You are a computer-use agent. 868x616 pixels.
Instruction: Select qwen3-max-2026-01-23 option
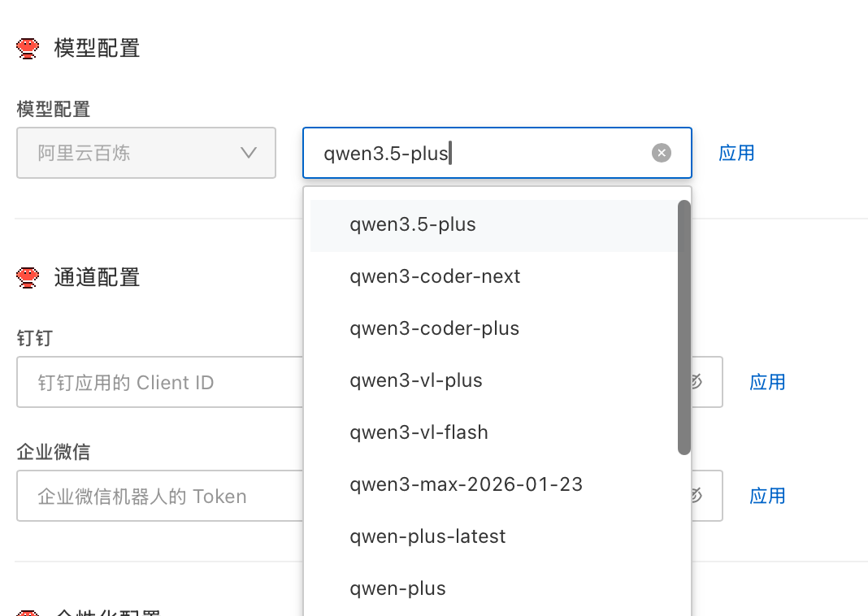pos(494,485)
